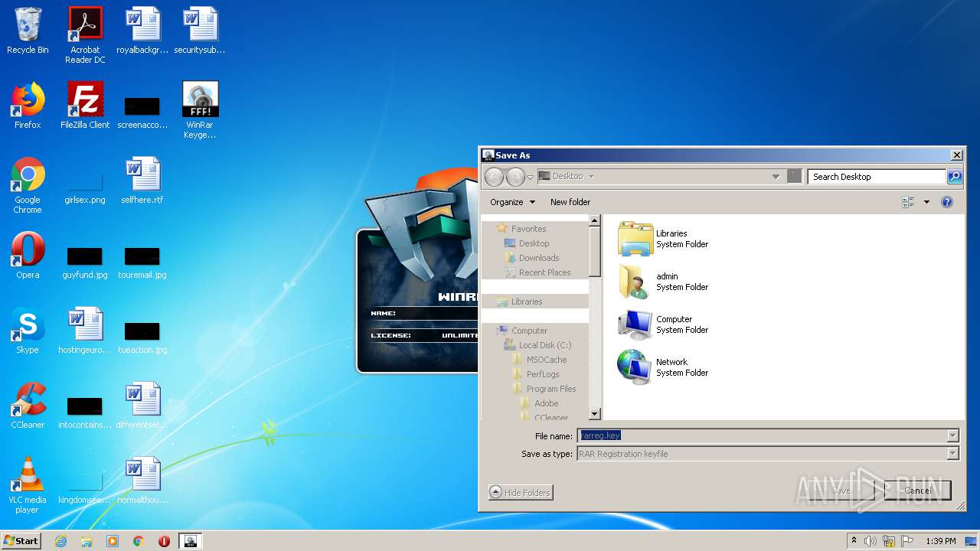The height and width of the screenshot is (551, 980).
Task: Click the keygen taskbar button
Action: 191,541
